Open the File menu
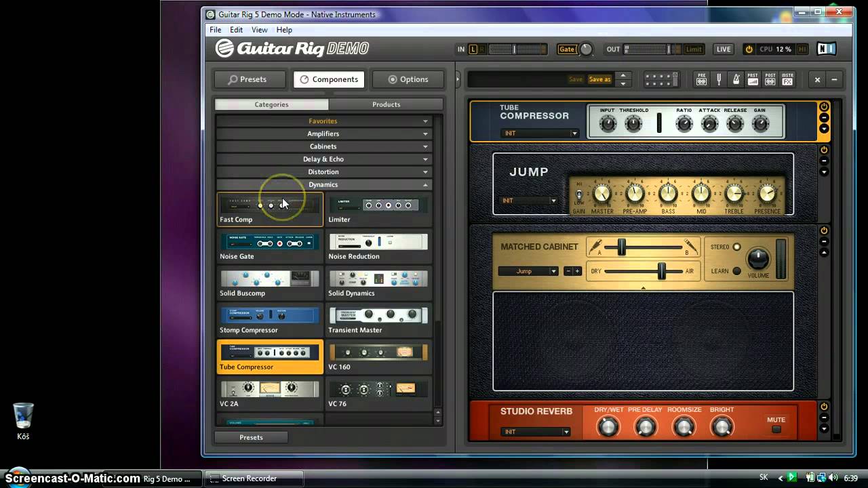868x488 pixels. click(215, 30)
